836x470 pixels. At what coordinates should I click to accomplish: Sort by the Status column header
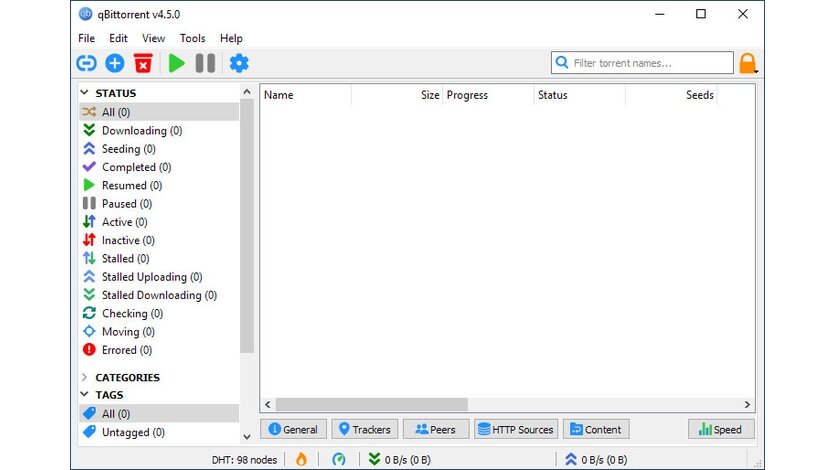point(580,95)
